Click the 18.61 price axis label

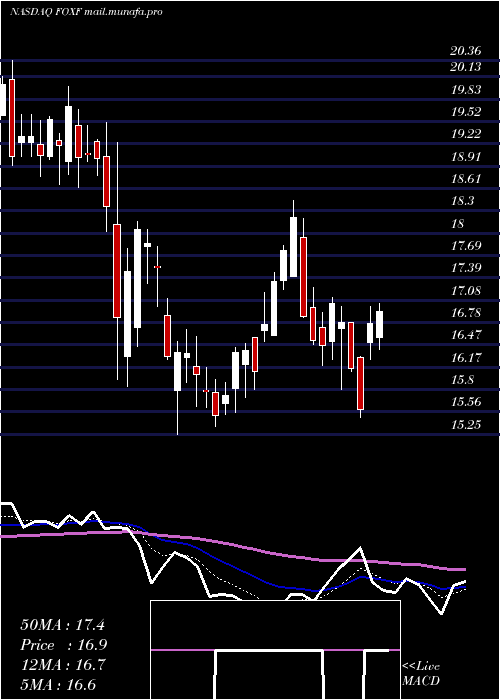[x=466, y=179]
